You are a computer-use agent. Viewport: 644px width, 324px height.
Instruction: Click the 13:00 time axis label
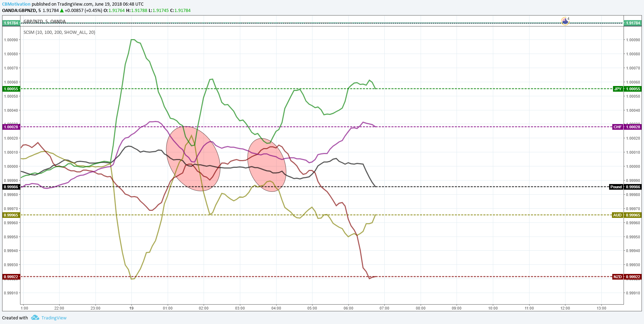click(601, 308)
